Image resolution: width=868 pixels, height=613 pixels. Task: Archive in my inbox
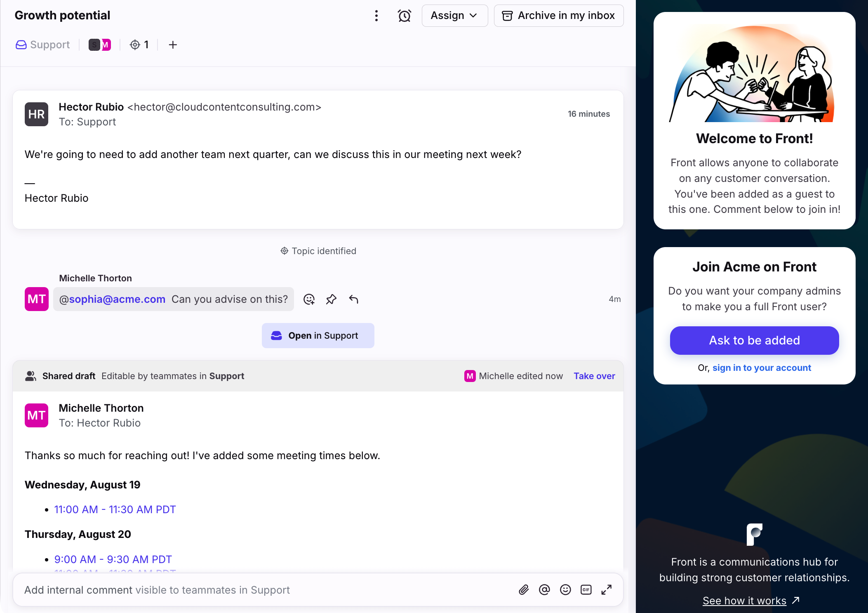click(x=558, y=16)
